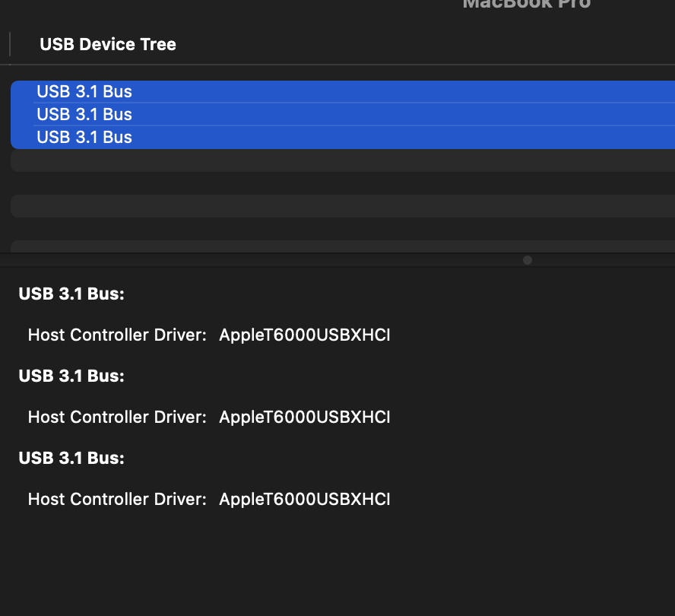The image size is (675, 616).
Task: Click the USB Device Tree column header
Action: [x=108, y=45]
